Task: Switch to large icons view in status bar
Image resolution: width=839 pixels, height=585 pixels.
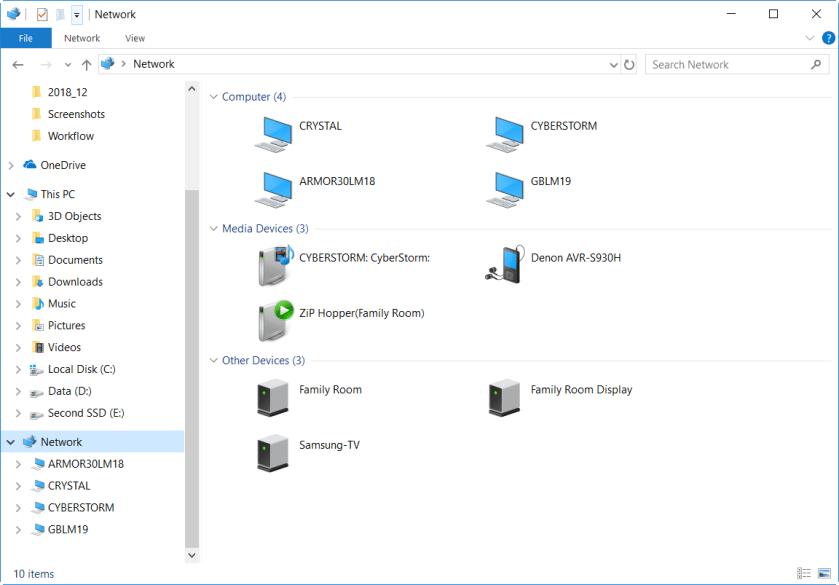Action: click(824, 573)
